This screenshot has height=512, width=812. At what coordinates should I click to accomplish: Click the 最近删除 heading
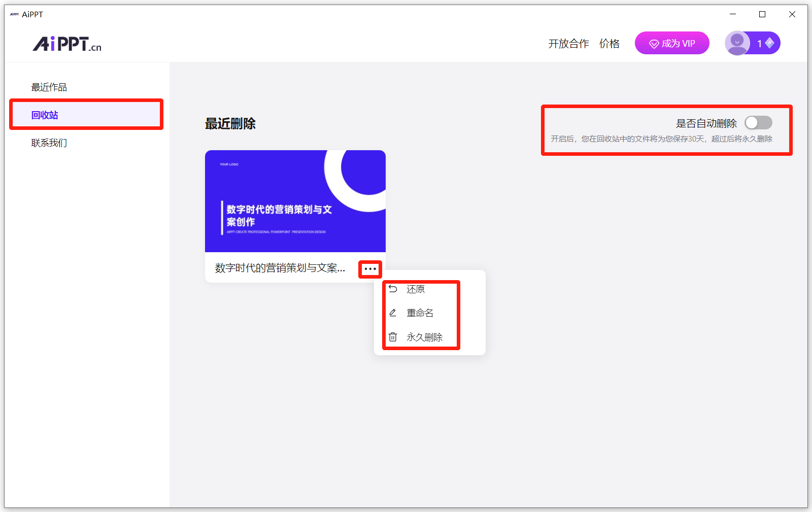(x=230, y=123)
